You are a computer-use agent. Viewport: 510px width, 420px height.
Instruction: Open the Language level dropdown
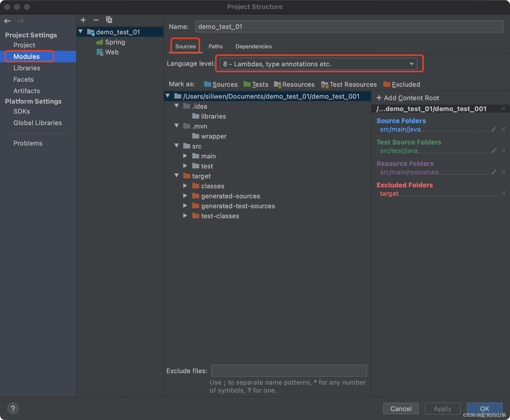[x=318, y=64]
